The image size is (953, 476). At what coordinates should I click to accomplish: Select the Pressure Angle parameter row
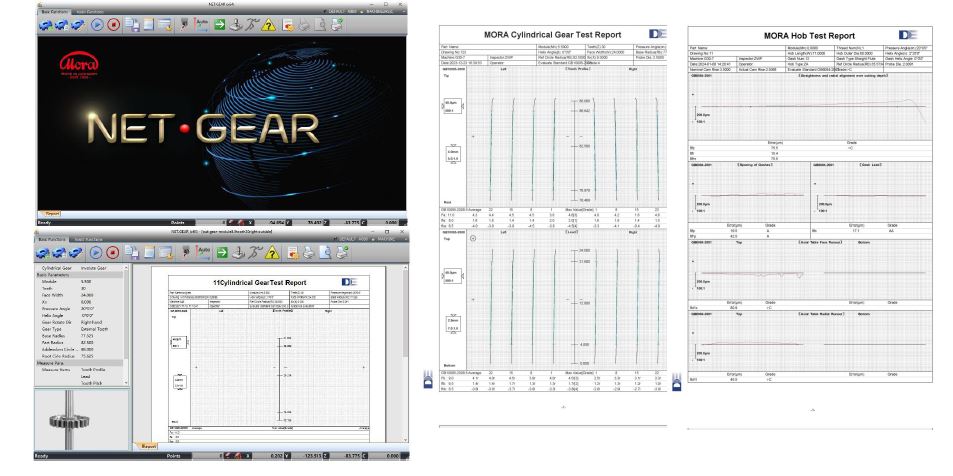point(79,309)
